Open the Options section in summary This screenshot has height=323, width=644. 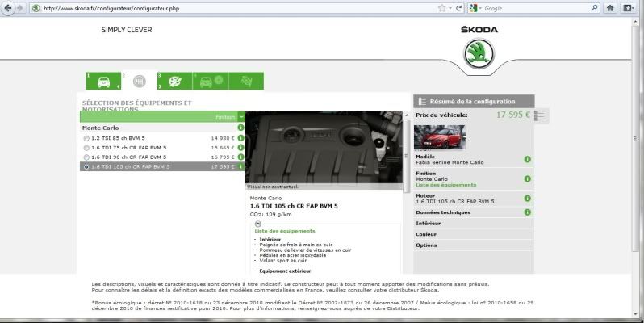[x=427, y=245]
